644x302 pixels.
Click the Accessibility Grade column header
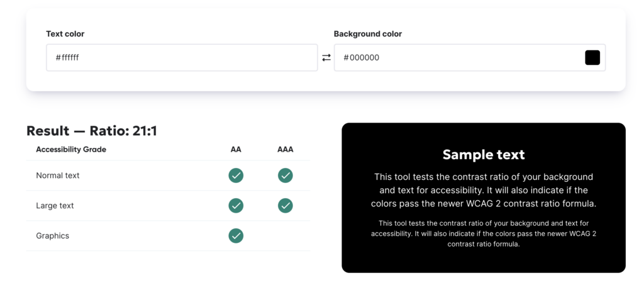point(71,150)
